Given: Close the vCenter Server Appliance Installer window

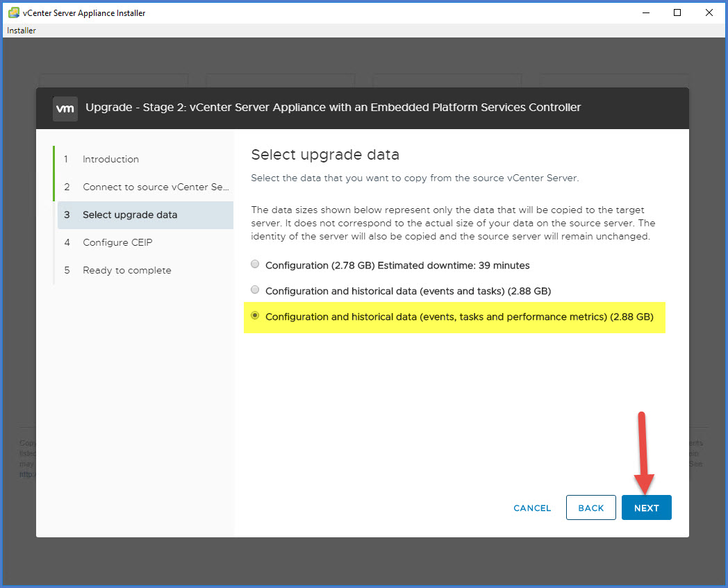Looking at the screenshot, I should 709,12.
